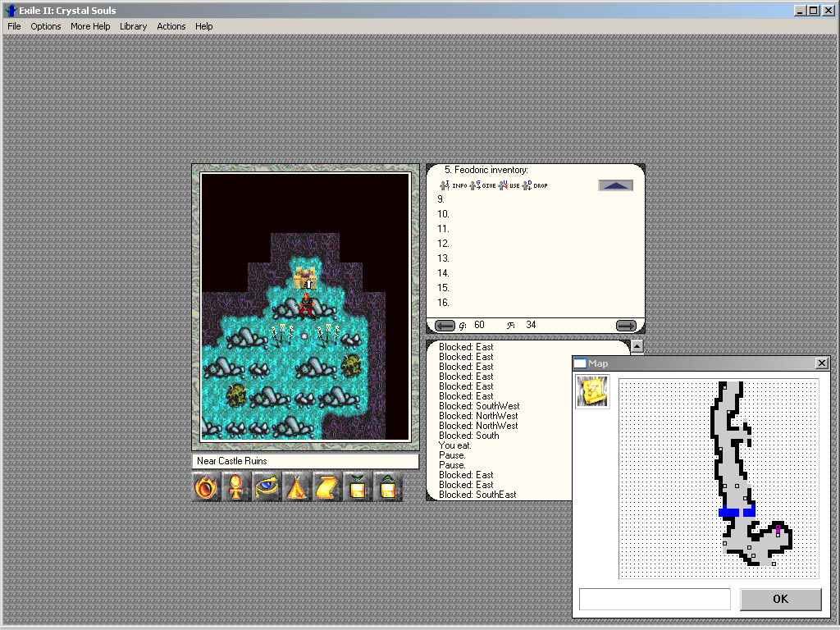Open the Help menu

203,26
